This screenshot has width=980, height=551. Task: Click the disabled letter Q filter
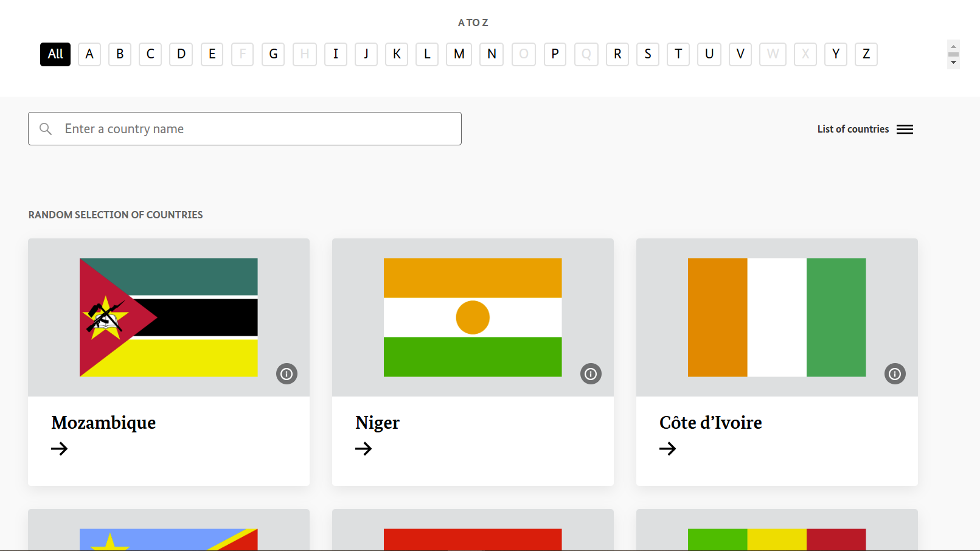pos(586,54)
